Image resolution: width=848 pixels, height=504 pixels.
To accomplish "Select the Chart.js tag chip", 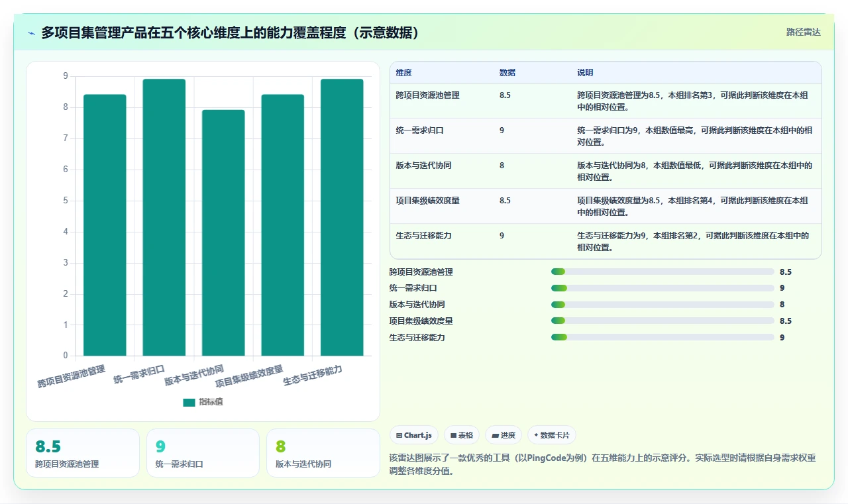I will click(x=414, y=435).
